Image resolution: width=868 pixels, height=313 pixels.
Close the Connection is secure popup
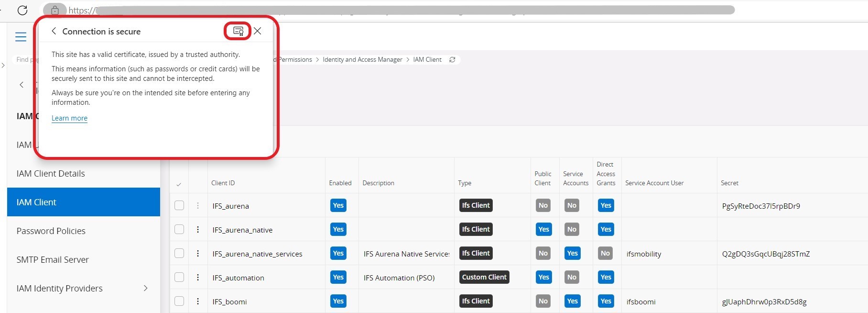tap(258, 31)
